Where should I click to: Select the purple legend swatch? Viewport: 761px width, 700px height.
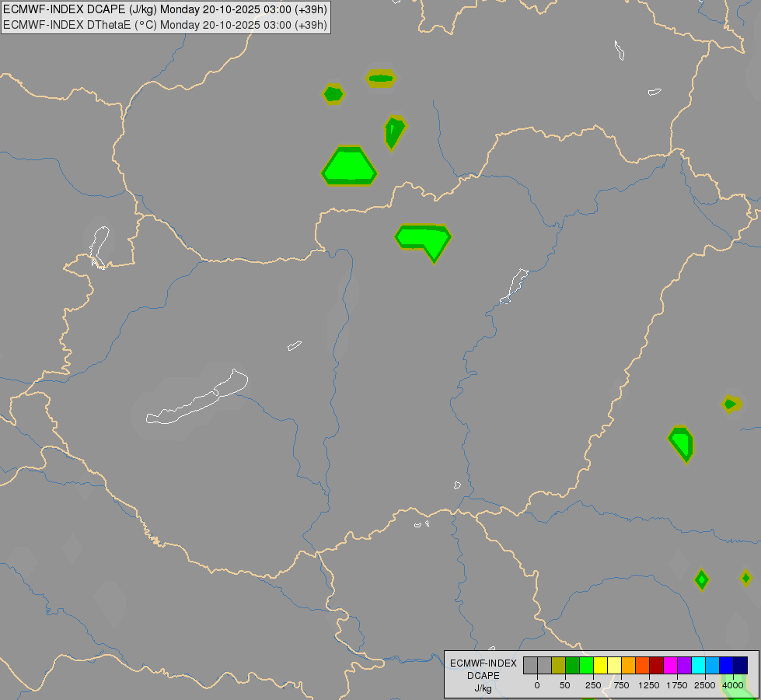pos(684,665)
